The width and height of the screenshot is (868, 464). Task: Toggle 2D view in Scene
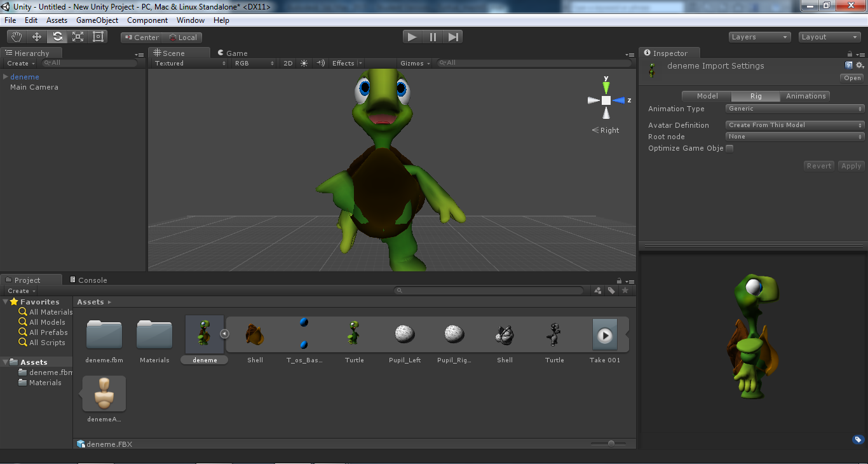pyautogui.click(x=287, y=63)
